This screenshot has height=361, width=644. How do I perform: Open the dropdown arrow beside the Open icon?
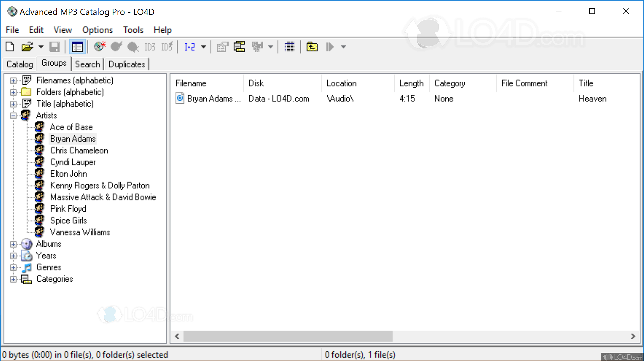41,47
